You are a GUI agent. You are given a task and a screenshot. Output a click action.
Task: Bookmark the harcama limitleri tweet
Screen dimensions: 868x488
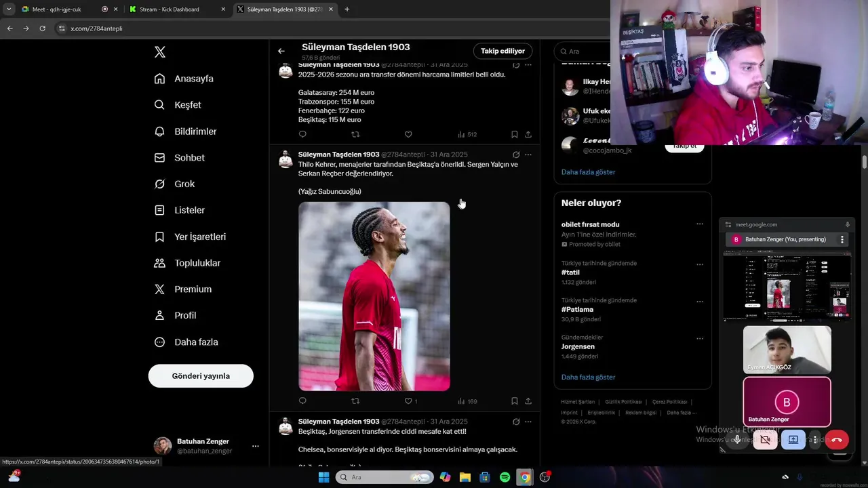coord(515,134)
